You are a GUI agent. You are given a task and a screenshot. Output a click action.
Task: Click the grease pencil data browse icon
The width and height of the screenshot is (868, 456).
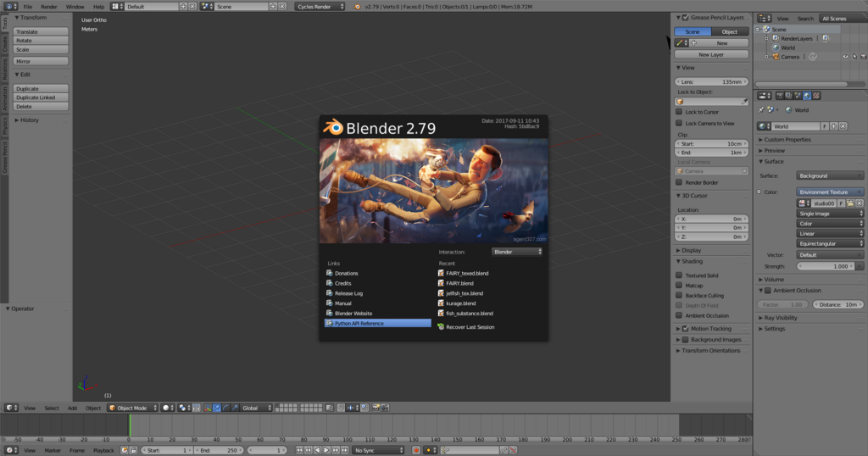tap(682, 43)
